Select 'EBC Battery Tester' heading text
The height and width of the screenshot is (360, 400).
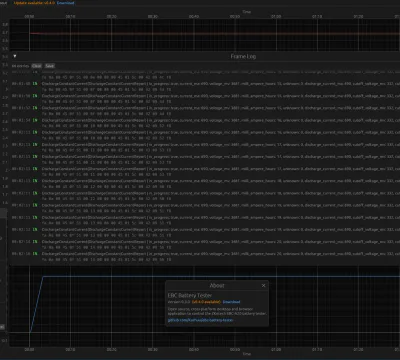click(190, 295)
